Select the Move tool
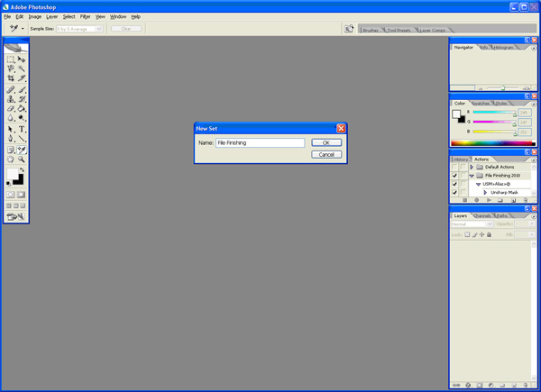This screenshot has height=392, width=541. point(22,59)
